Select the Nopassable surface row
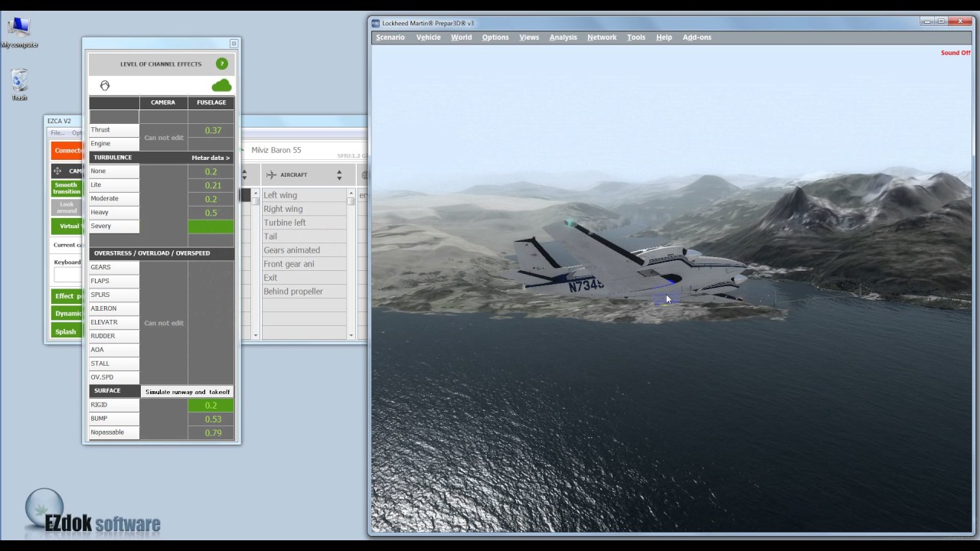The image size is (980, 551). pyautogui.click(x=114, y=433)
